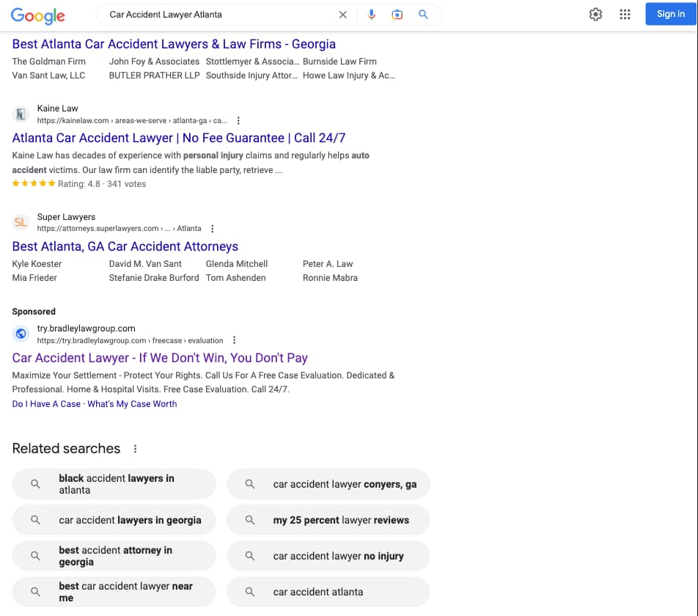
Task: Search best car accident lawyer near me
Action: click(114, 592)
